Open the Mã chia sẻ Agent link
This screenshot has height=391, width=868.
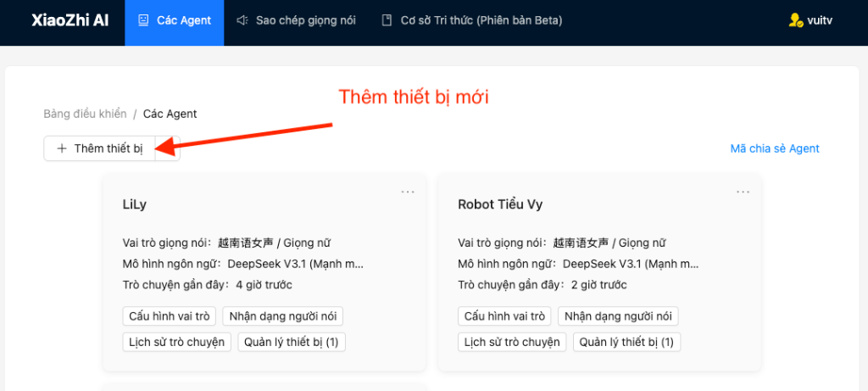click(x=775, y=148)
